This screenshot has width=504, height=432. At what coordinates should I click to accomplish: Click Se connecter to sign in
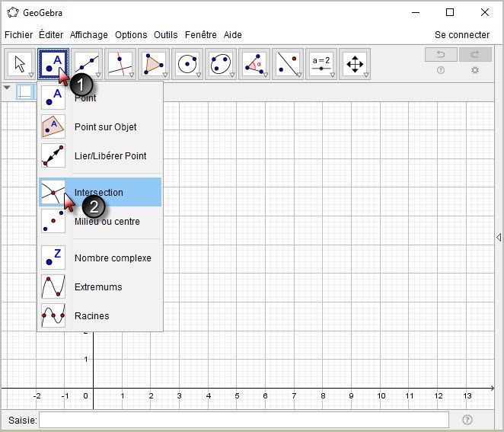462,35
